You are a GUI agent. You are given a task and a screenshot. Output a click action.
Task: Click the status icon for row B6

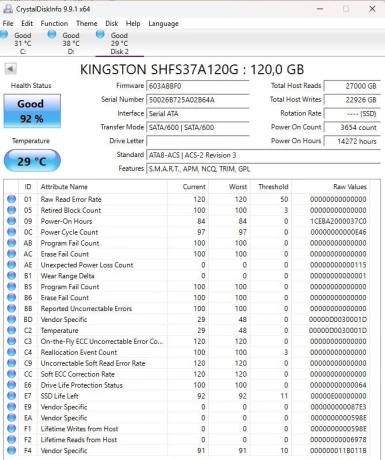pyautogui.click(x=11, y=298)
